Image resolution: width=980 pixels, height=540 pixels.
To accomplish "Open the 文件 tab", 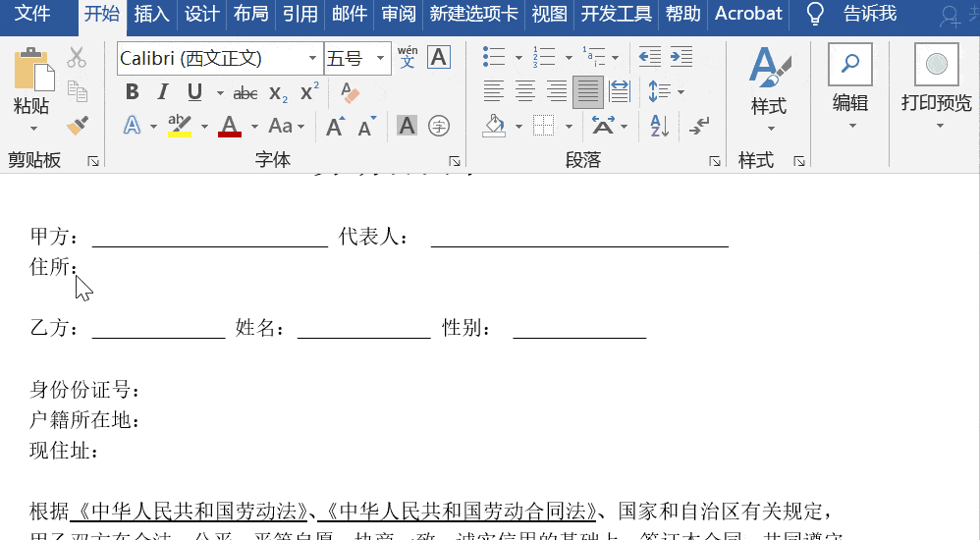I will (x=32, y=14).
